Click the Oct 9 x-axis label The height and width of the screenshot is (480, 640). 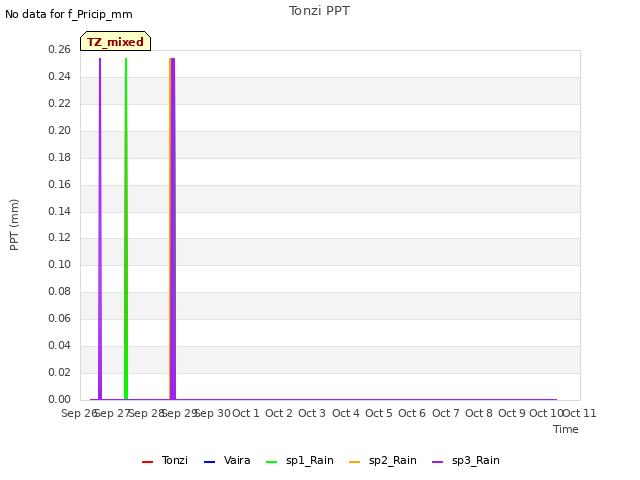(512, 413)
